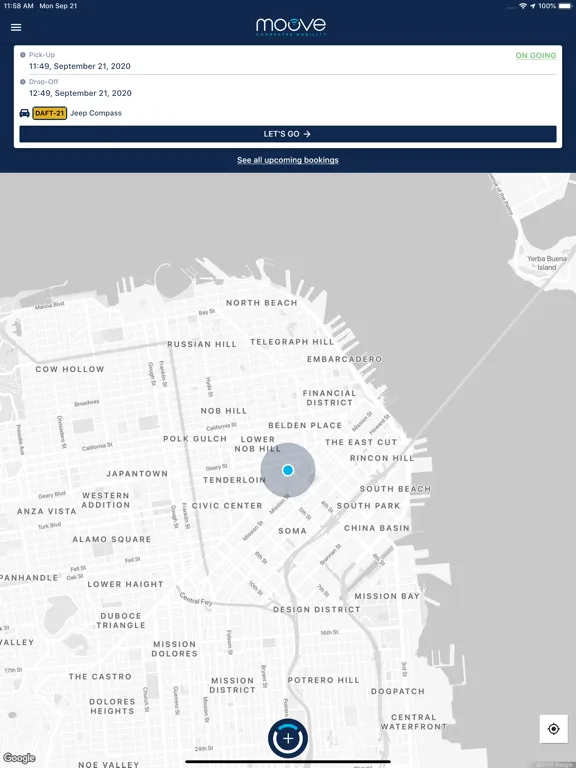Tap CENTRAL WATERFRONT map label
Image resolution: width=576 pixels, height=768 pixels.
[x=414, y=722]
